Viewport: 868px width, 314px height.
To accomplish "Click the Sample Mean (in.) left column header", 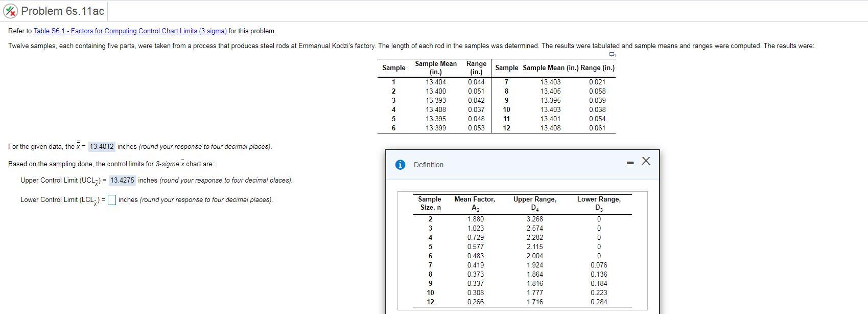I will pos(436,68).
